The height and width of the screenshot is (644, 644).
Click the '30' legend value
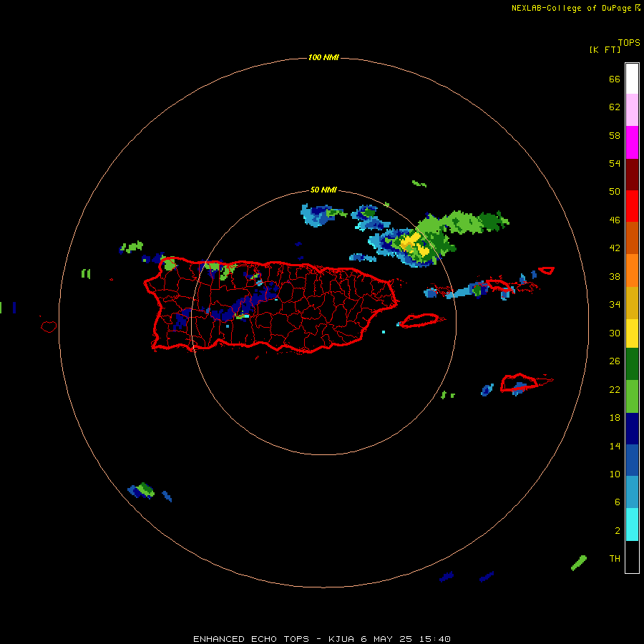click(615, 333)
